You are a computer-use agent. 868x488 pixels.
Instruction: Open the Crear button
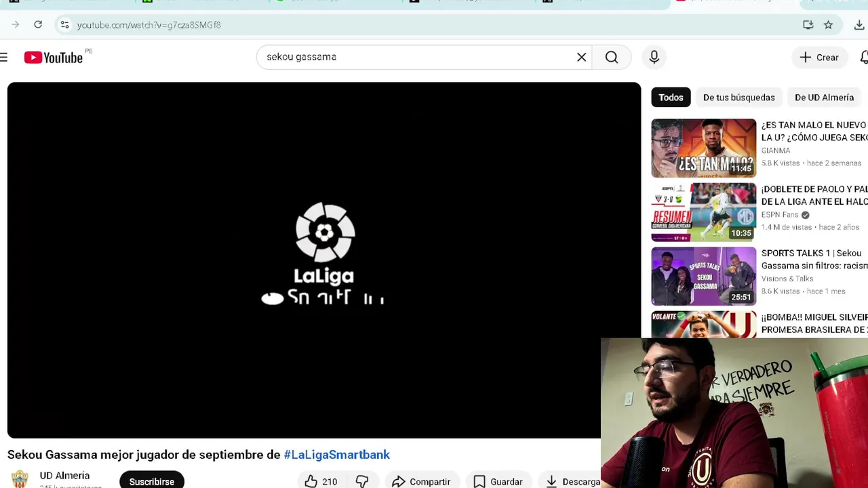[819, 58]
